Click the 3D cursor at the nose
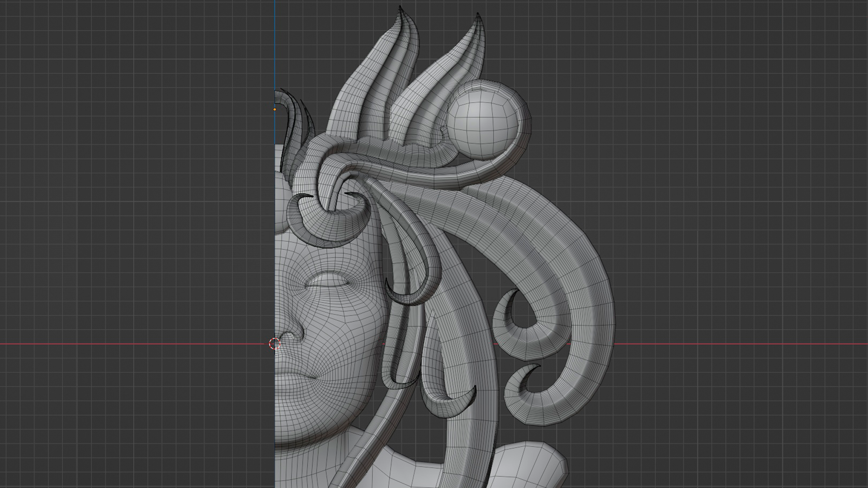 point(275,344)
